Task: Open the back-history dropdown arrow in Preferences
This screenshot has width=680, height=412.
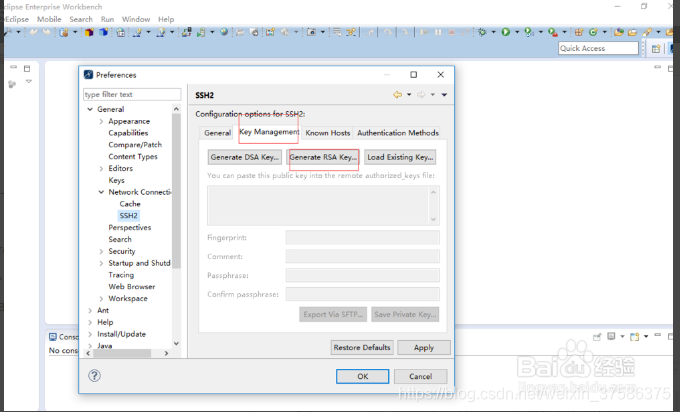Action: click(409, 95)
